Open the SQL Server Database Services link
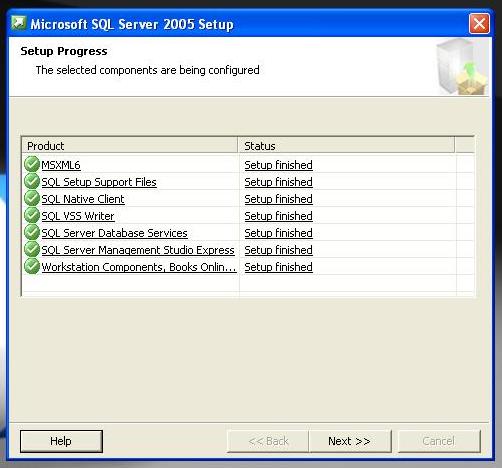 pos(114,233)
